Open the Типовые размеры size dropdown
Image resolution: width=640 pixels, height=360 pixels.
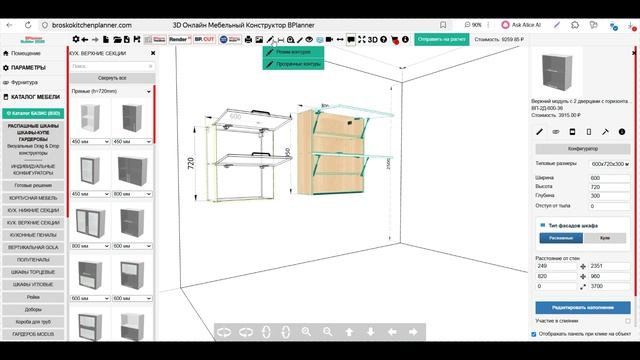tap(610, 164)
